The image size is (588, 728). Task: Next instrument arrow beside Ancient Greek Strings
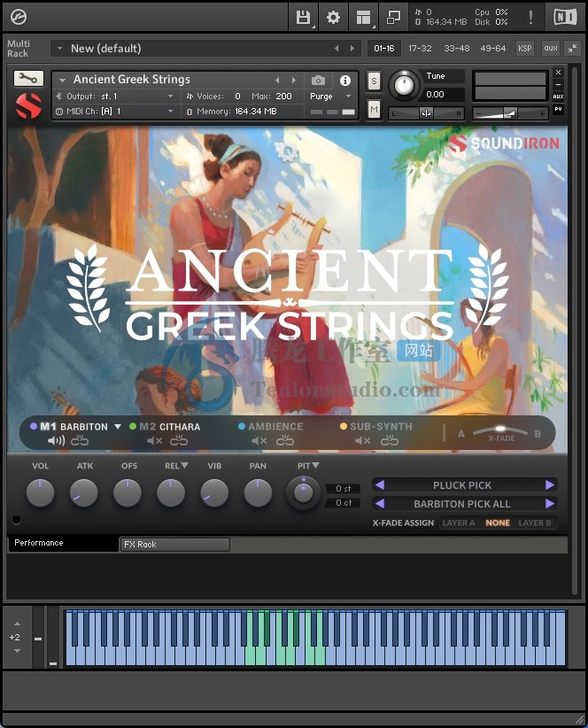click(x=294, y=80)
